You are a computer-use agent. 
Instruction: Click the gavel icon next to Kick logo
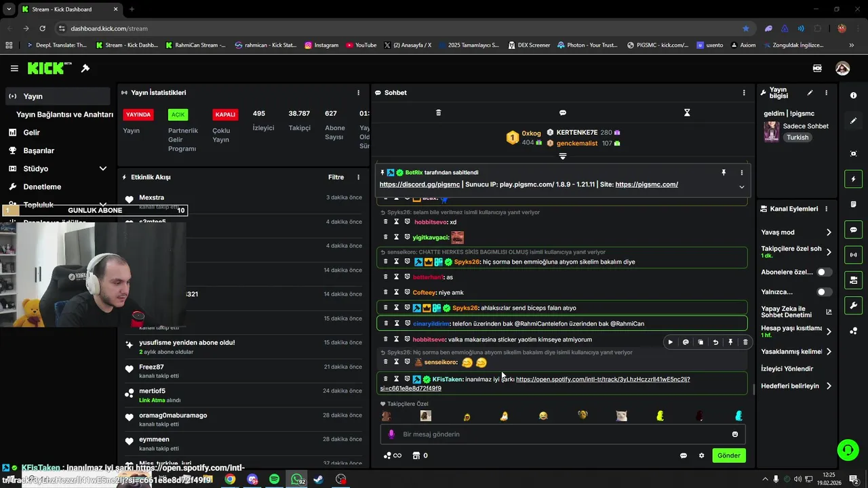coord(85,68)
